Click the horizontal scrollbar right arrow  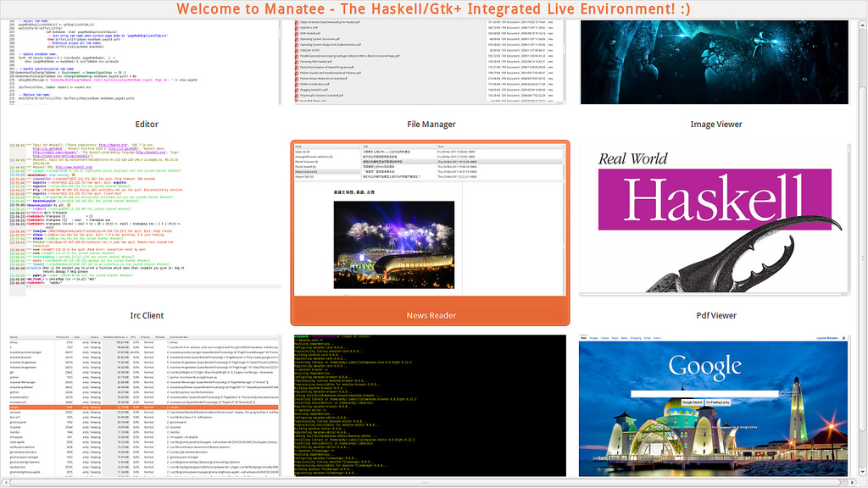click(853, 482)
